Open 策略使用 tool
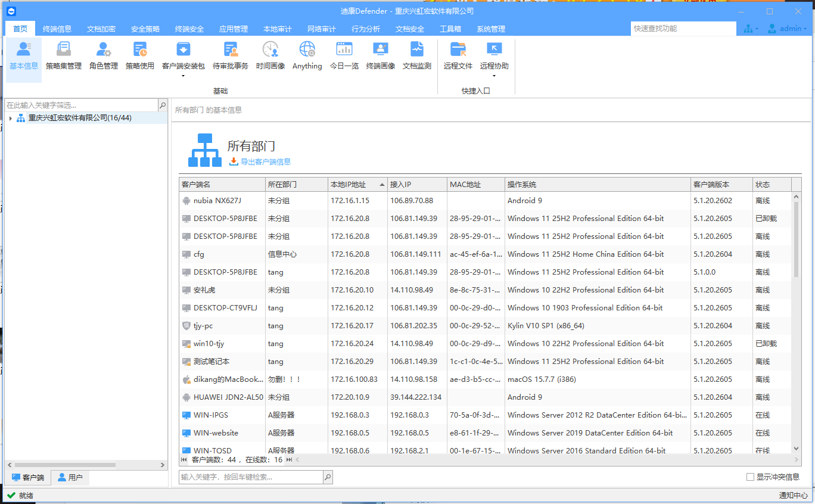The height and width of the screenshot is (504, 815). [140, 57]
